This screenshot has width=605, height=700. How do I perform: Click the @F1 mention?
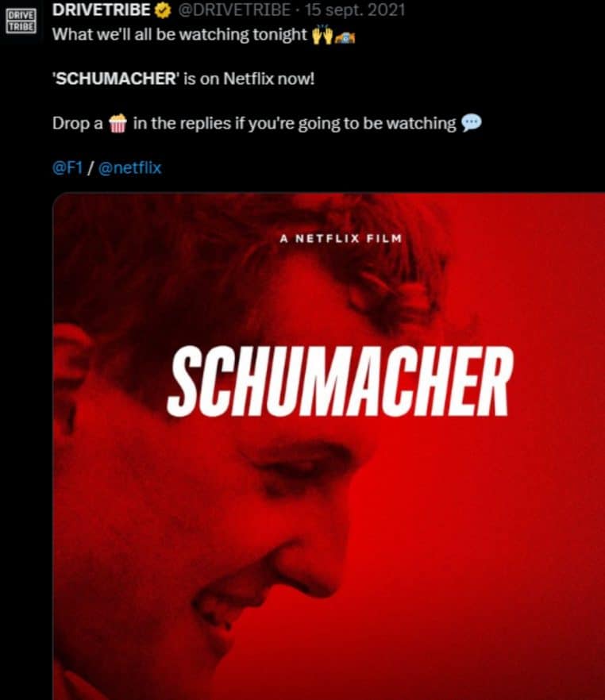67,168
